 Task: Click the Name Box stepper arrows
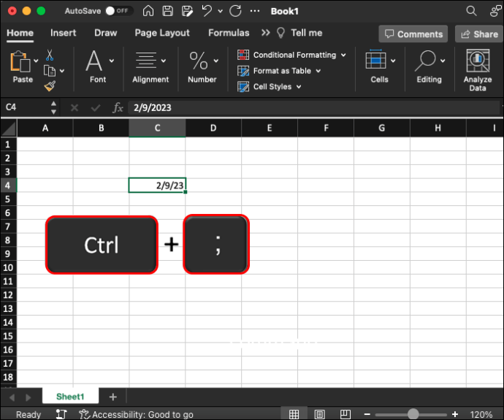(x=53, y=107)
